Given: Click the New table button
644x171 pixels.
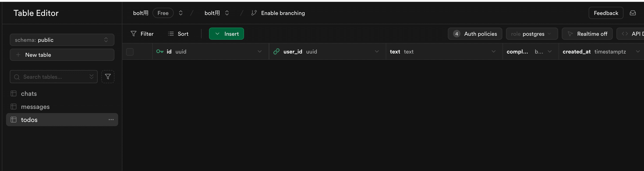Looking at the screenshot, I should pyautogui.click(x=62, y=55).
